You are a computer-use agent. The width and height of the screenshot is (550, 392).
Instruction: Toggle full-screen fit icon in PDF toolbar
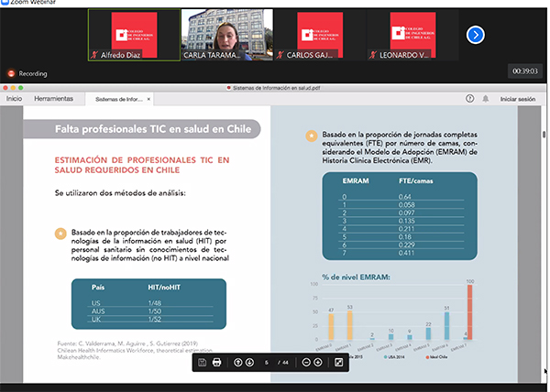coord(338,363)
